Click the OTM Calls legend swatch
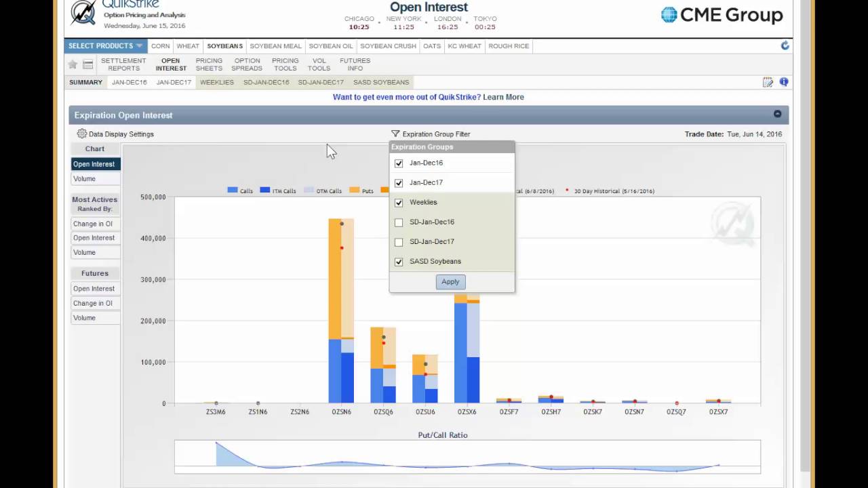This screenshot has height=488, width=868. click(309, 190)
